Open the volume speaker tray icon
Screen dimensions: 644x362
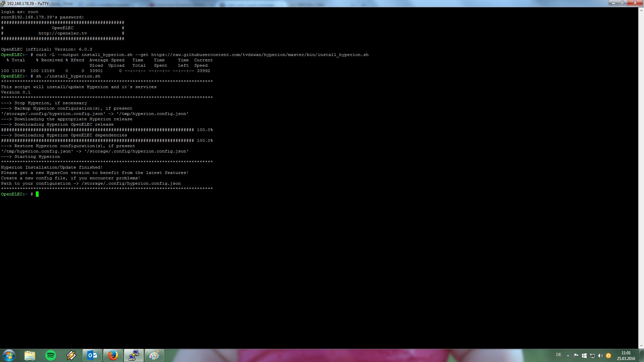point(600,356)
